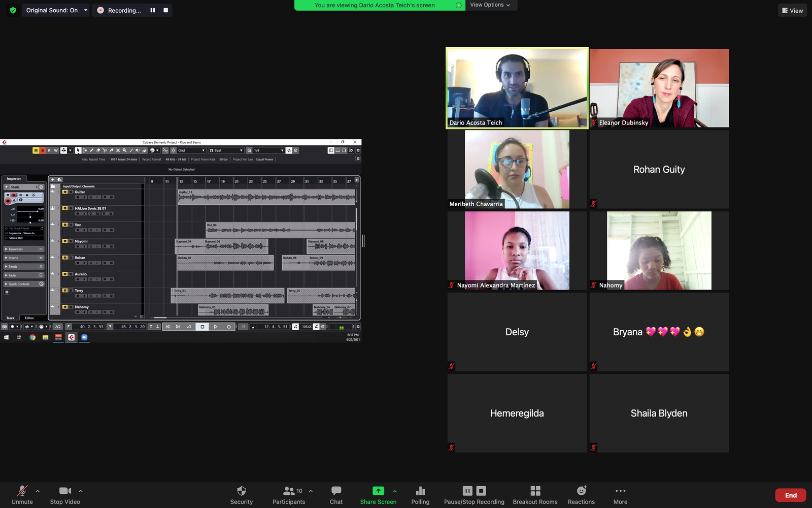Click the green Share Screen icon
Viewport: 812px width, 508px height.
[378, 491]
